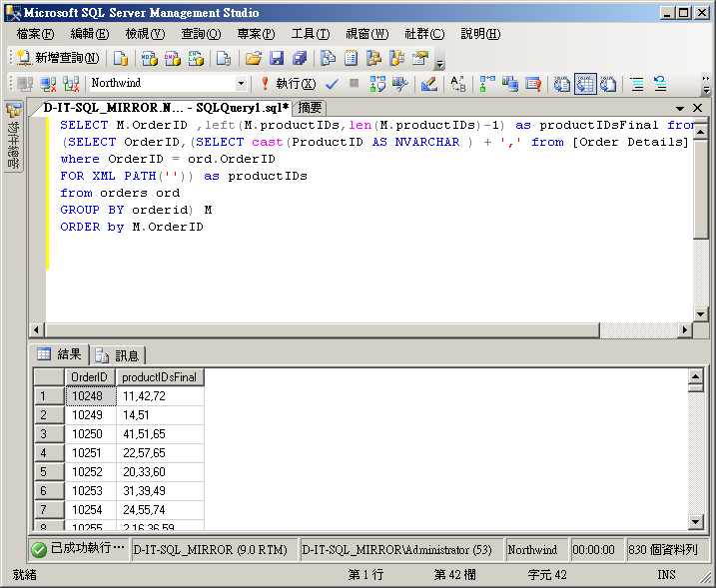Click the New Query (新增查詢) button
Viewport: 716px width, 588px height.
58,58
